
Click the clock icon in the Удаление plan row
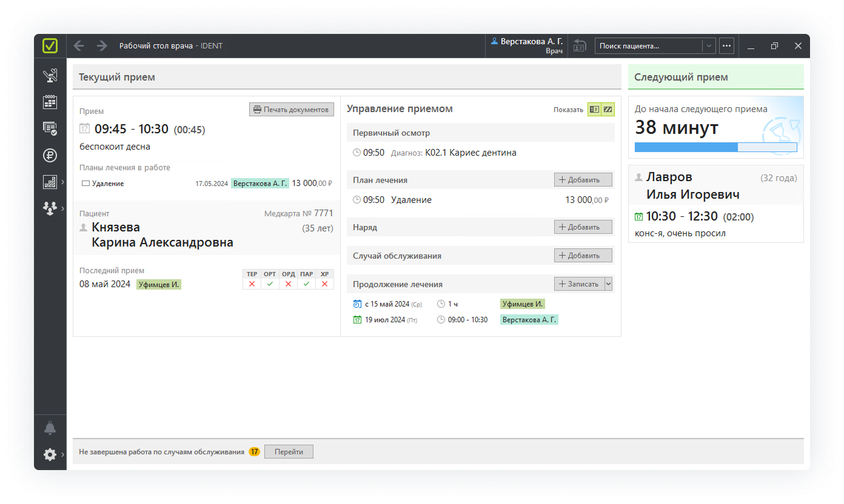tap(357, 200)
